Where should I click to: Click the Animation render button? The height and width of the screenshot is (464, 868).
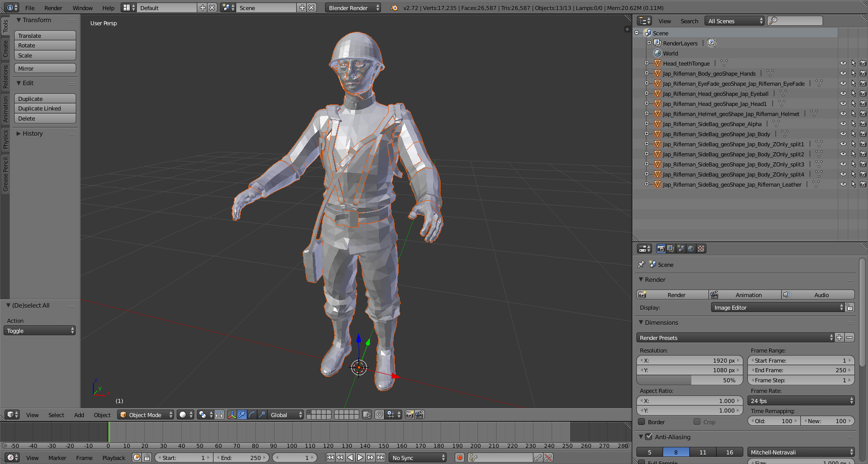[745, 295]
